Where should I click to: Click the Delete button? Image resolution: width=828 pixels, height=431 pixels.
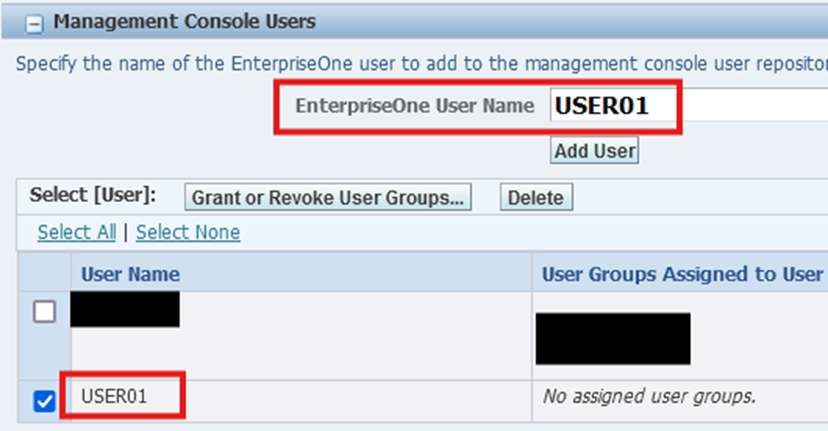click(536, 198)
